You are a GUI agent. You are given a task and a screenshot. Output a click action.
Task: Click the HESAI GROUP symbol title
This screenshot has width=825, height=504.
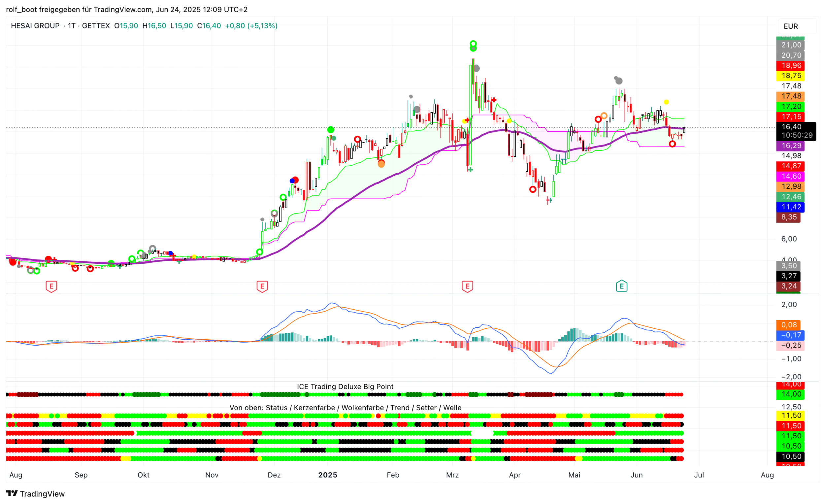pyautogui.click(x=35, y=26)
